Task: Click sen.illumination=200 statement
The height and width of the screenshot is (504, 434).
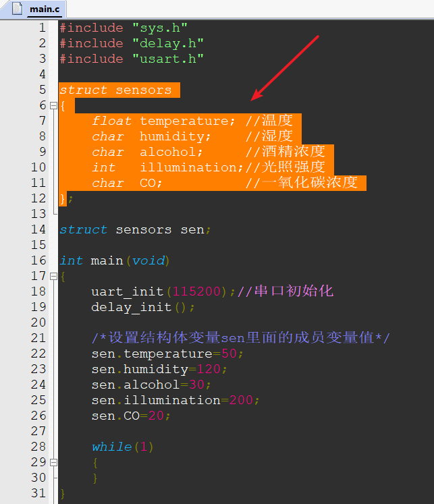Action: coord(175,401)
